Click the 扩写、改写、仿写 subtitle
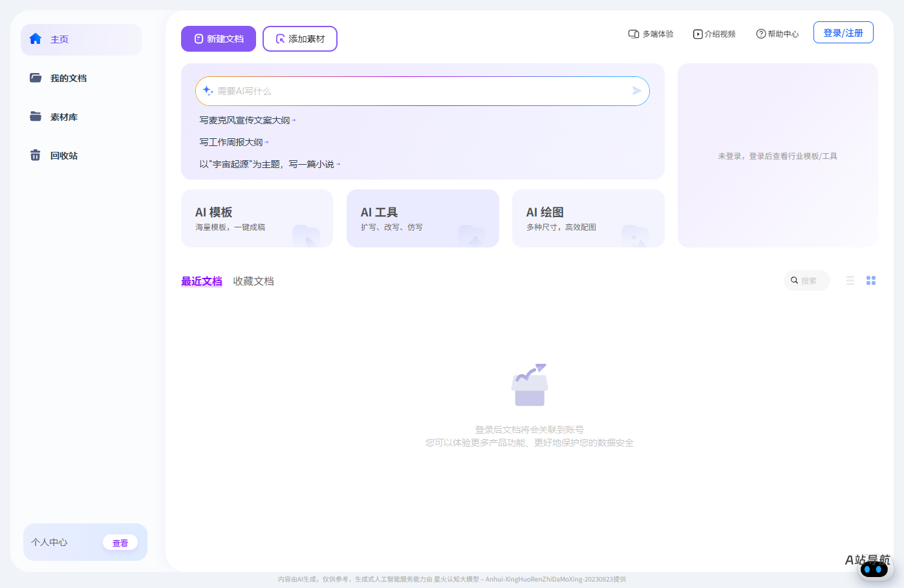904x588 pixels. [x=392, y=227]
